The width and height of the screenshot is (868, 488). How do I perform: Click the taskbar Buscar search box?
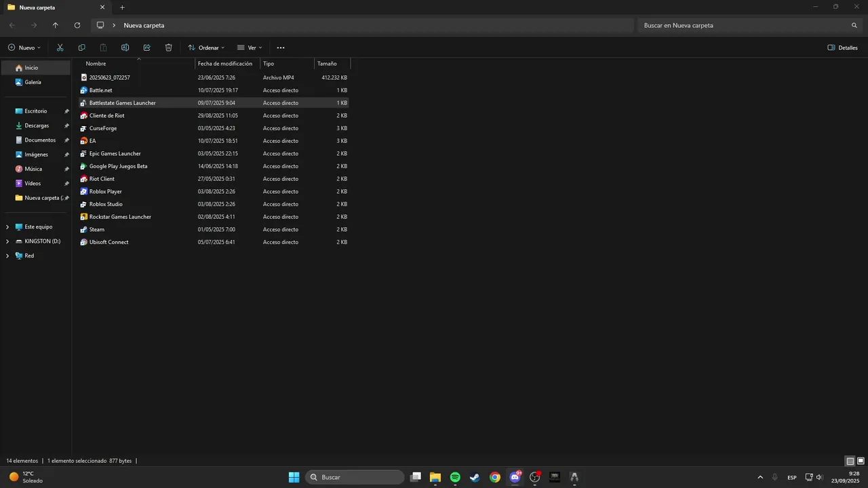[355, 477]
